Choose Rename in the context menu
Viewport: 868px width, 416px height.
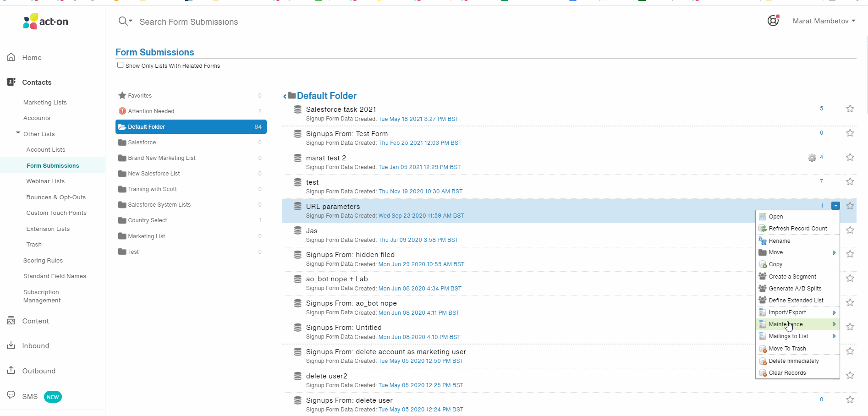point(797,241)
